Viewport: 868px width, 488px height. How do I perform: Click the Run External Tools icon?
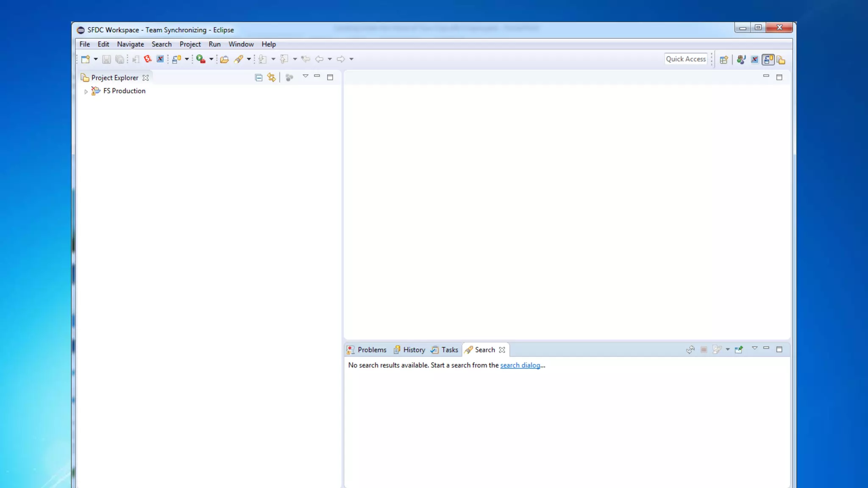click(x=201, y=59)
